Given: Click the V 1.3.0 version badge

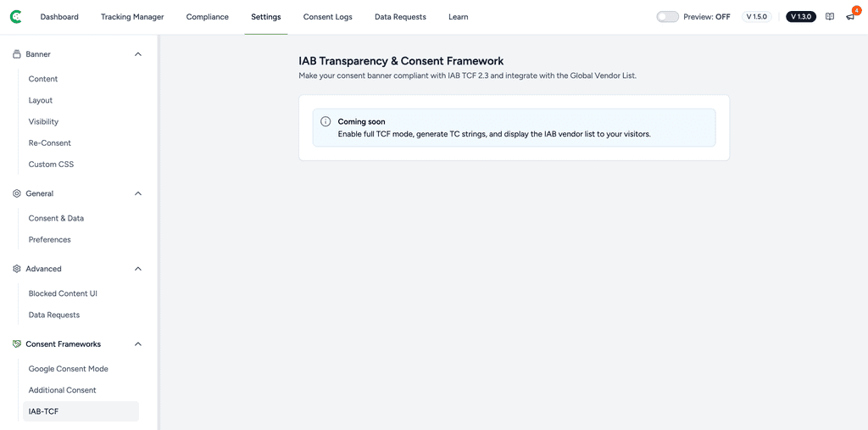Looking at the screenshot, I should [801, 17].
